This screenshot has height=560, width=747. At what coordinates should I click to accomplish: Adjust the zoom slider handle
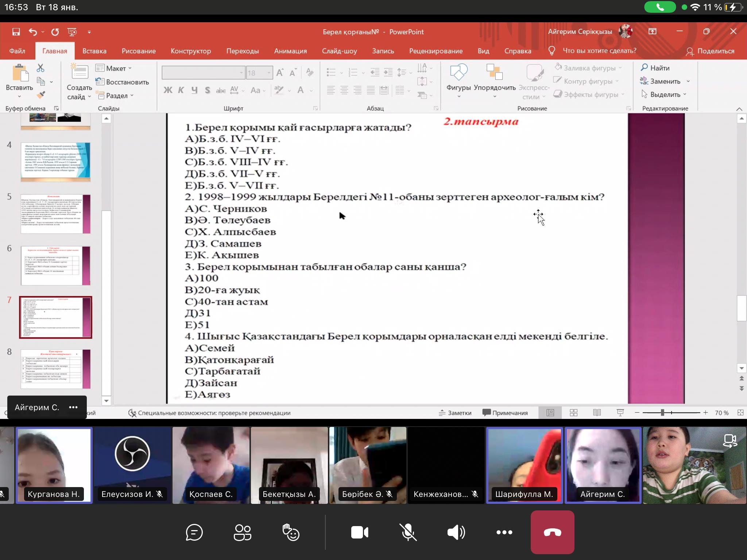[x=662, y=413]
